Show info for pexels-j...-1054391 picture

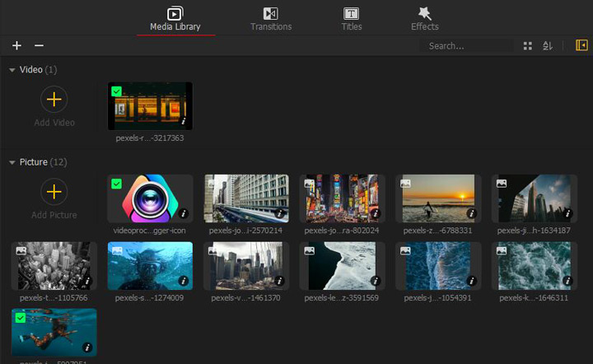[x=472, y=281]
